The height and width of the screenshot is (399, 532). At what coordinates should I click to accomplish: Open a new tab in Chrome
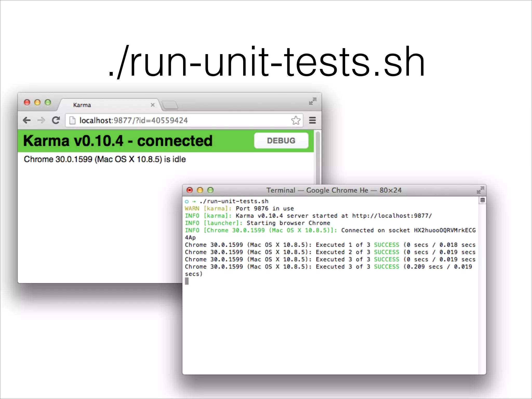tap(170, 105)
